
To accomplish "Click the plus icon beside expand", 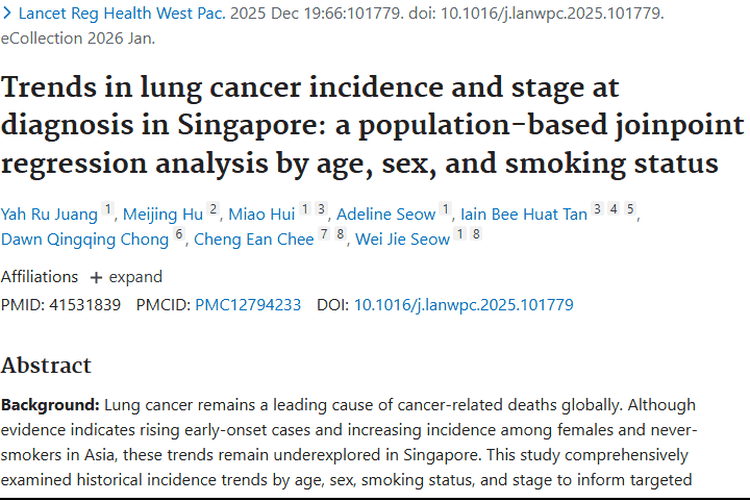I will (x=96, y=277).
